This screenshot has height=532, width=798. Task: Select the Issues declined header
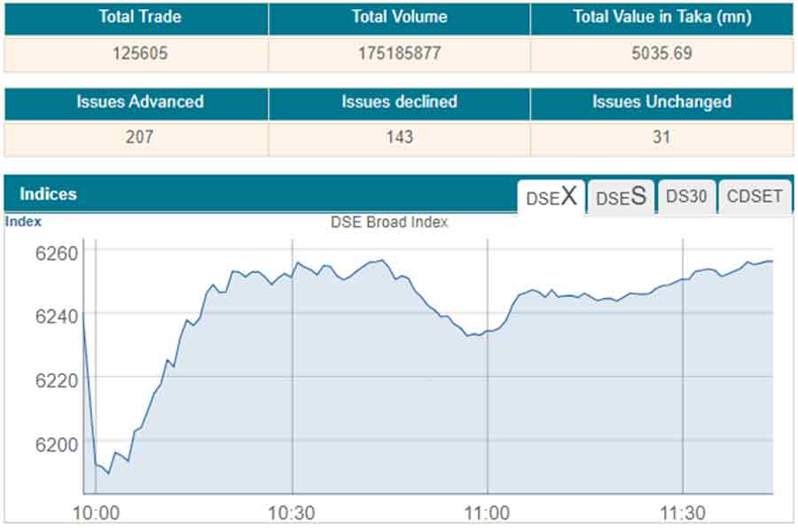click(x=399, y=102)
